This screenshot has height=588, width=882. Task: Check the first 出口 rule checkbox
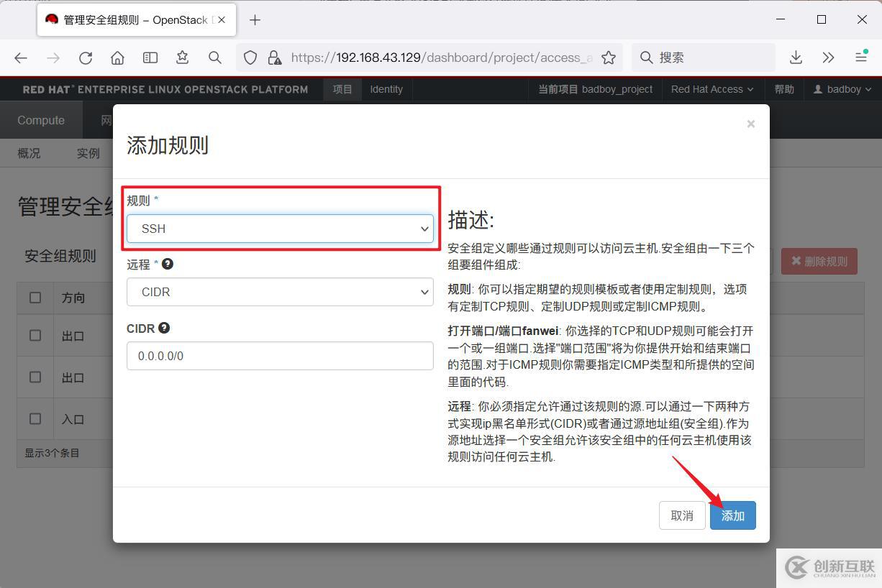[35, 336]
